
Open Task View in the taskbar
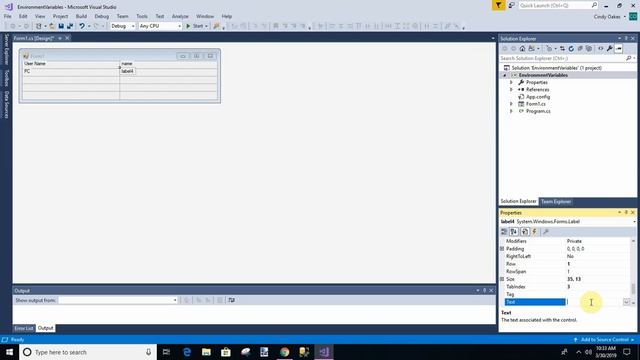tap(166, 352)
